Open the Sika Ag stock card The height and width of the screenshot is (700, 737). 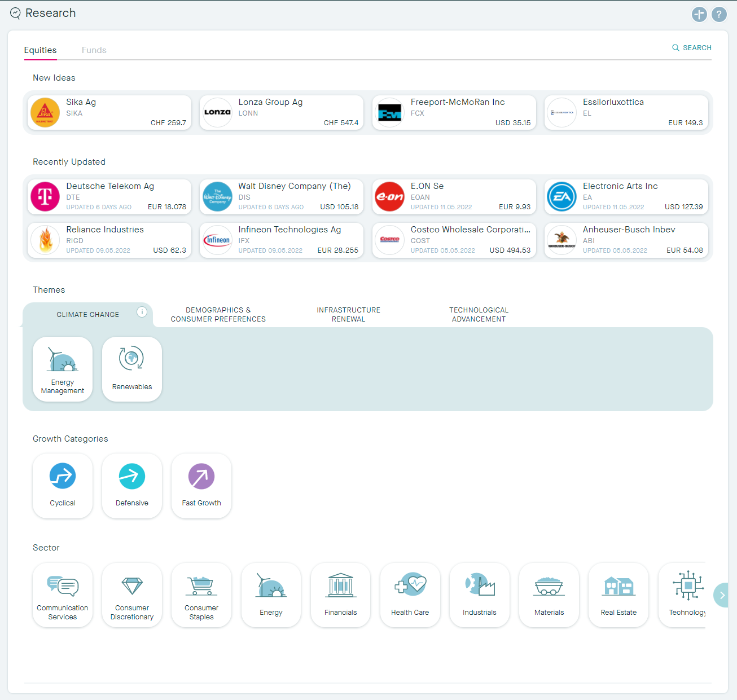(108, 112)
